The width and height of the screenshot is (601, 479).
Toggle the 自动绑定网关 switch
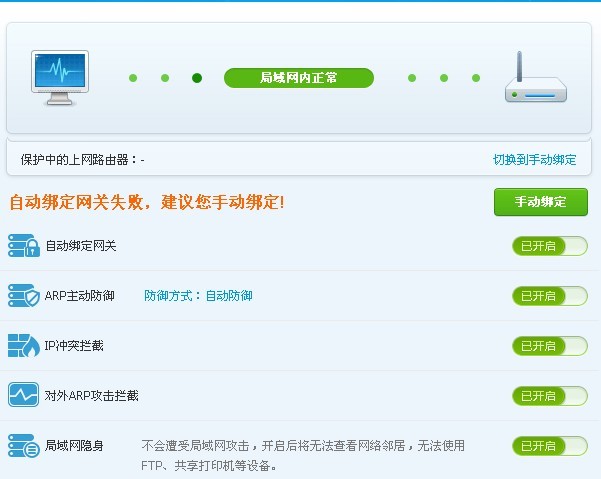click(x=549, y=246)
